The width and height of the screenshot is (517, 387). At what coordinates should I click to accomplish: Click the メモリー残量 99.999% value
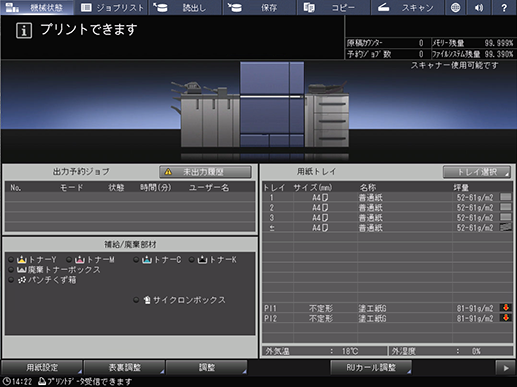[499, 43]
